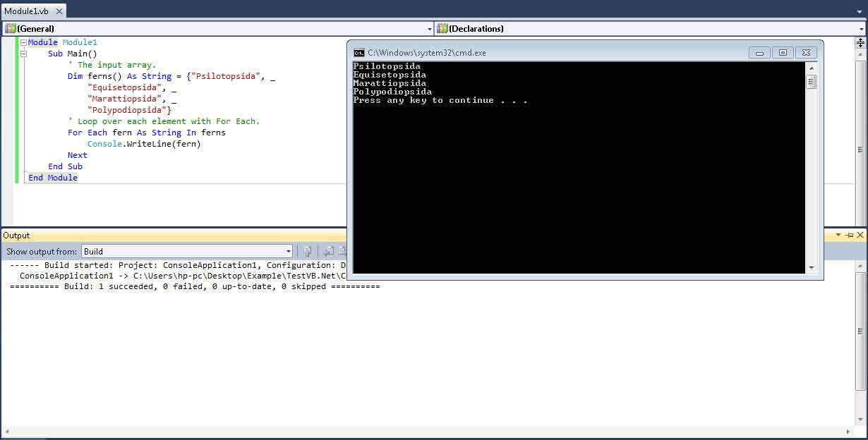Click the Find Message in Code icon

tap(308, 251)
